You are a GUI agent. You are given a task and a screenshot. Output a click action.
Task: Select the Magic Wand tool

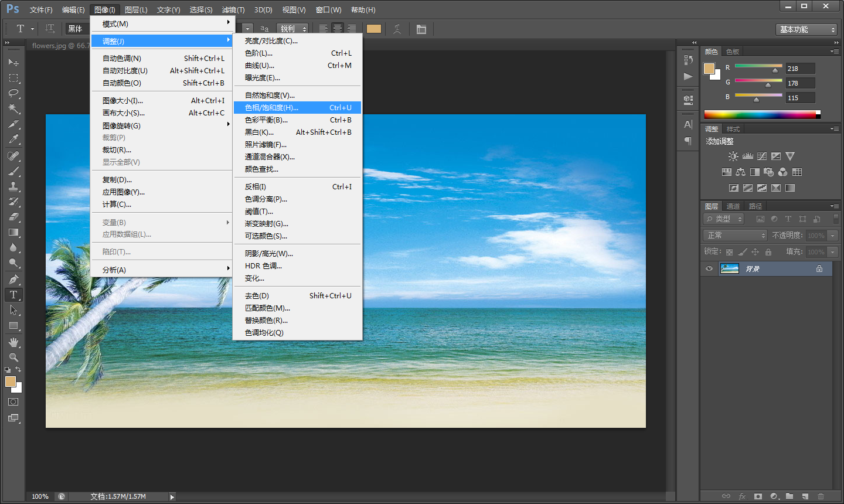click(13, 108)
